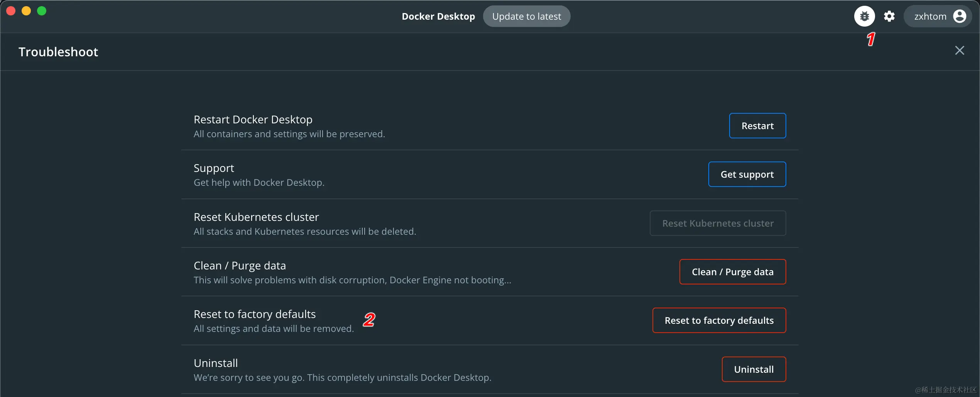This screenshot has width=980, height=397.
Task: Click the Docker Desktop title text
Action: (x=438, y=16)
